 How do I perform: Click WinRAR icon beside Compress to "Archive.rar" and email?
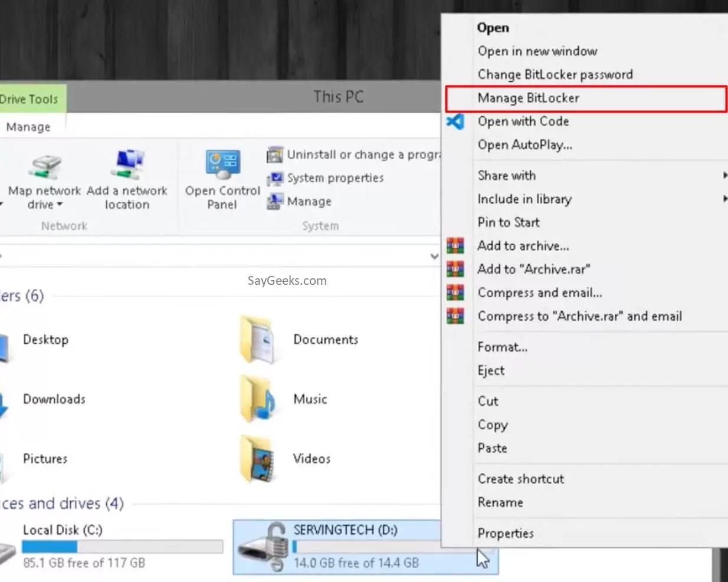pos(455,316)
